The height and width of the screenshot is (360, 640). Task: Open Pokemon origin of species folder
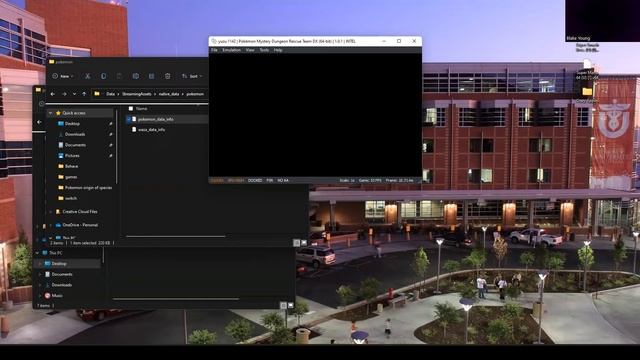[88, 187]
